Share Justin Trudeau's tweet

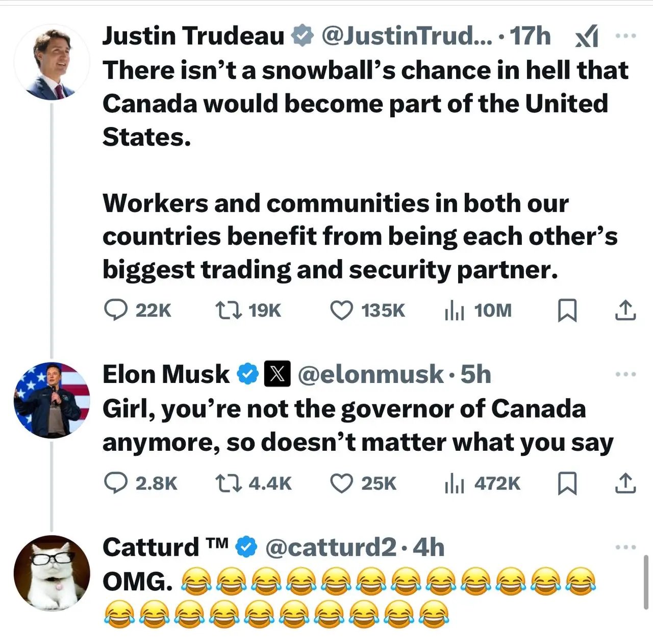pos(625,310)
